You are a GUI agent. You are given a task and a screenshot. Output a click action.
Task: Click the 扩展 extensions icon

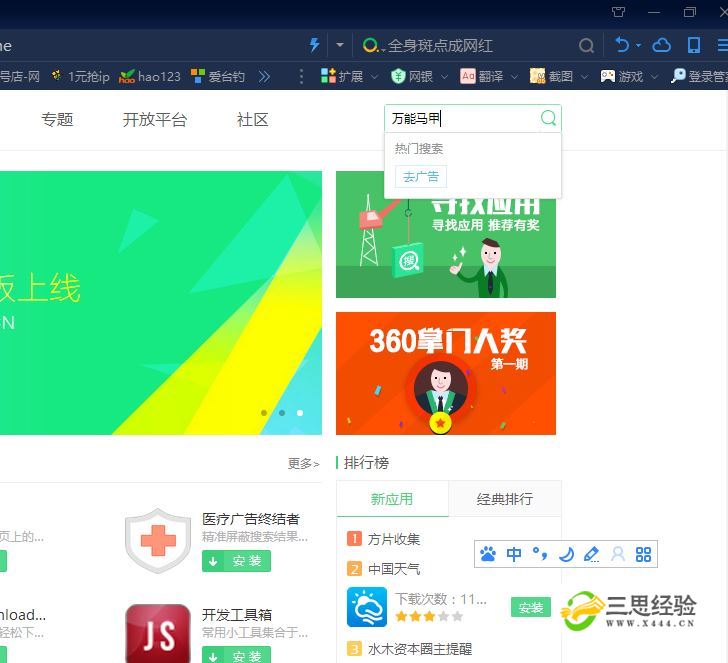(x=328, y=76)
